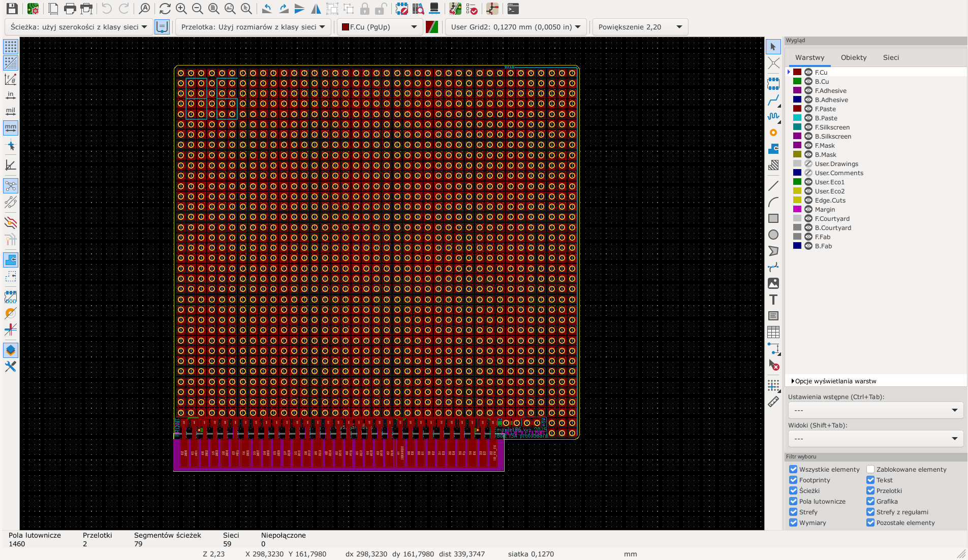Open the User Grid2 grid dropdown
Viewport: 968px width, 560px height.
[x=516, y=27]
